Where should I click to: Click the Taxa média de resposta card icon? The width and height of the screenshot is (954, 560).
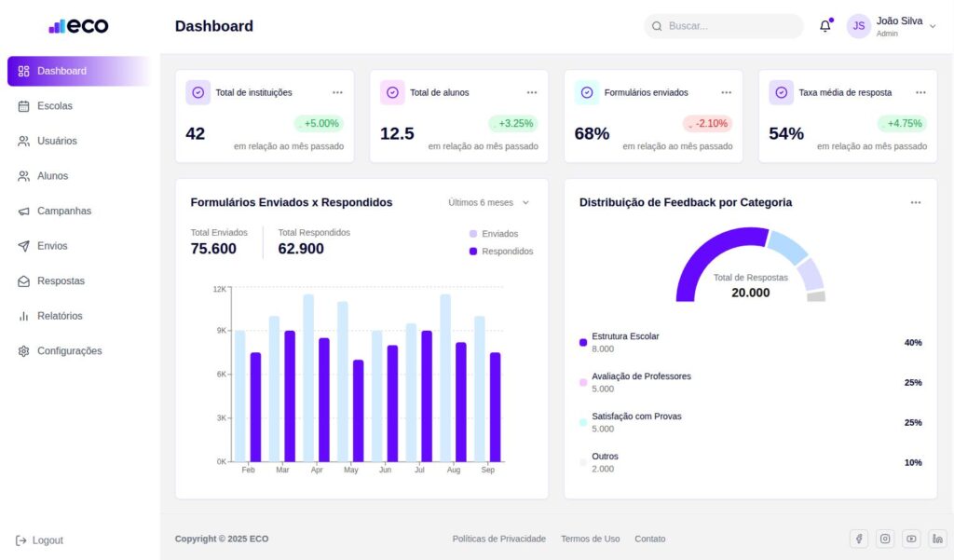tap(781, 92)
